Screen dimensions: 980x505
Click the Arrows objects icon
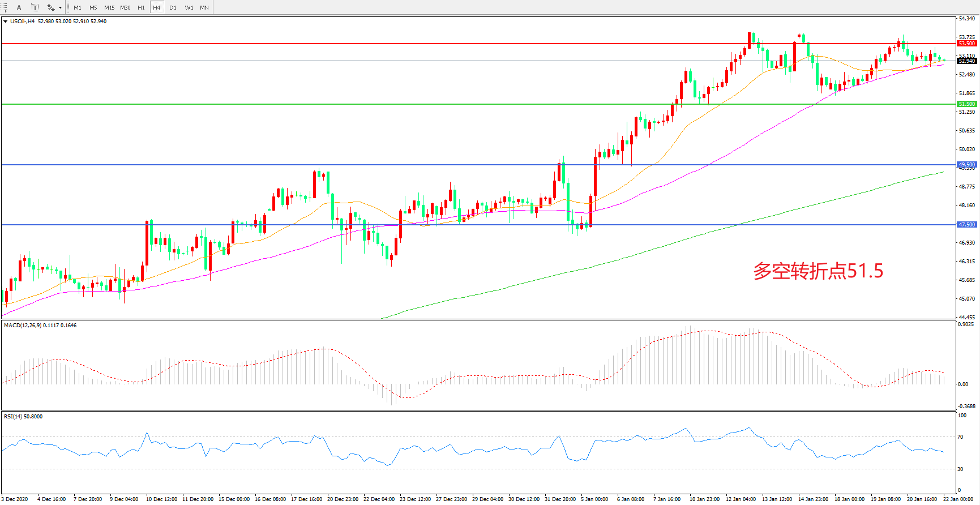[50, 7]
